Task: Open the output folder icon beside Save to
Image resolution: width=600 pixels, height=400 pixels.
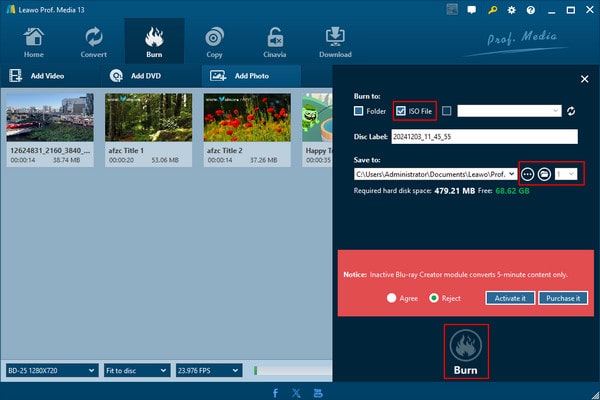Action: pyautogui.click(x=545, y=174)
